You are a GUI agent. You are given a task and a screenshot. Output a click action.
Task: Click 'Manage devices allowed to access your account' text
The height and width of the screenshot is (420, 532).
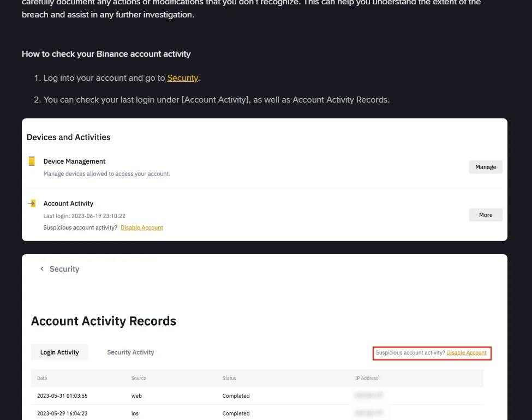tap(106, 173)
